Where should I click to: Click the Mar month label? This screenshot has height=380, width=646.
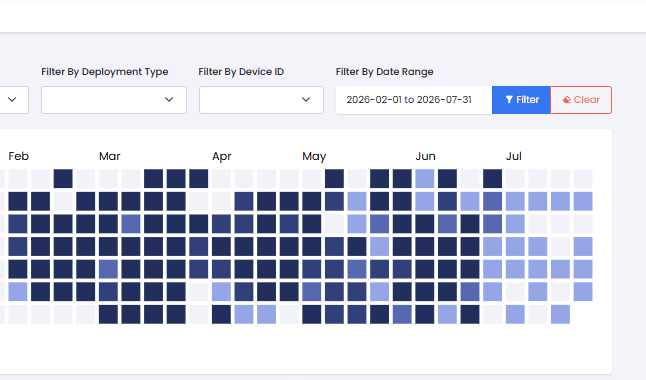(x=110, y=156)
